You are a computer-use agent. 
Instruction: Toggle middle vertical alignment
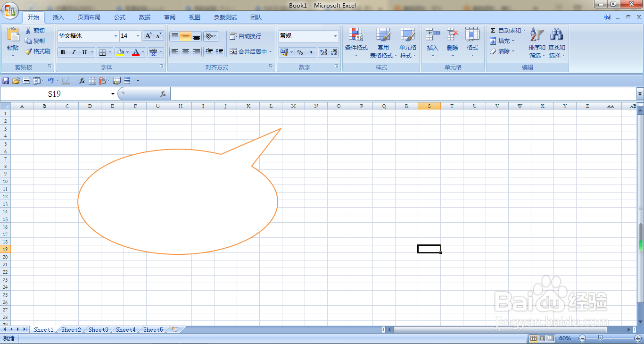pos(186,36)
